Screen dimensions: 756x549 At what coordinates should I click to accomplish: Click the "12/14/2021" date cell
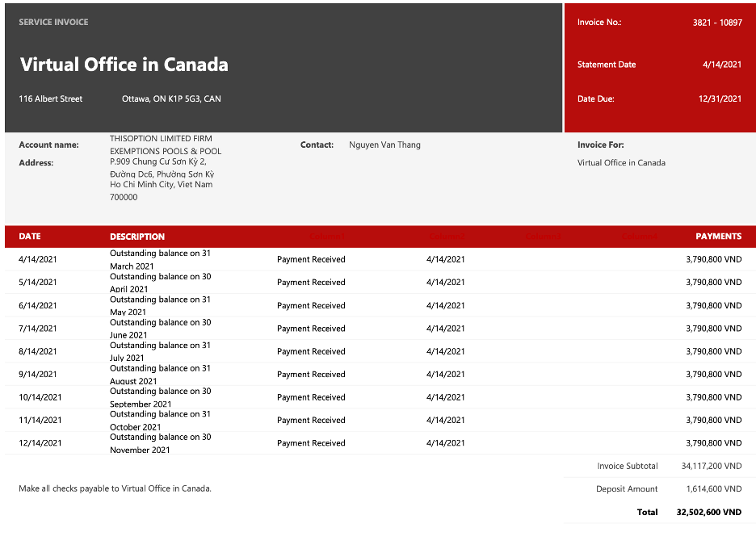click(x=40, y=443)
